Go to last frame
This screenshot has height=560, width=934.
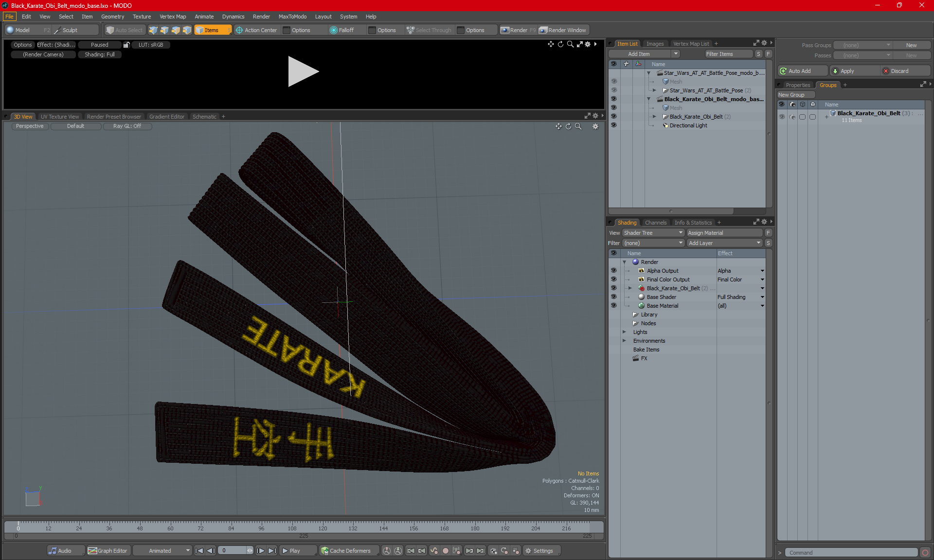[x=272, y=551]
